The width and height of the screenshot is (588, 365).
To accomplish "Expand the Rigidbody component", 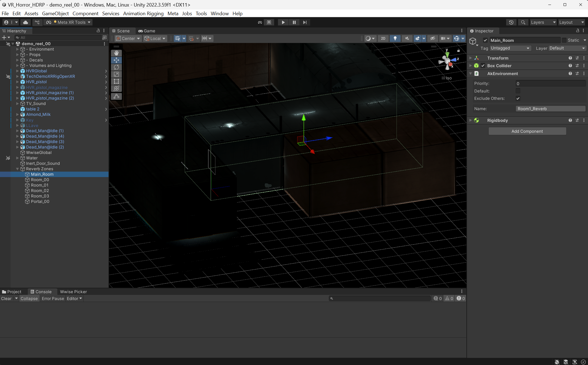I will (471, 120).
